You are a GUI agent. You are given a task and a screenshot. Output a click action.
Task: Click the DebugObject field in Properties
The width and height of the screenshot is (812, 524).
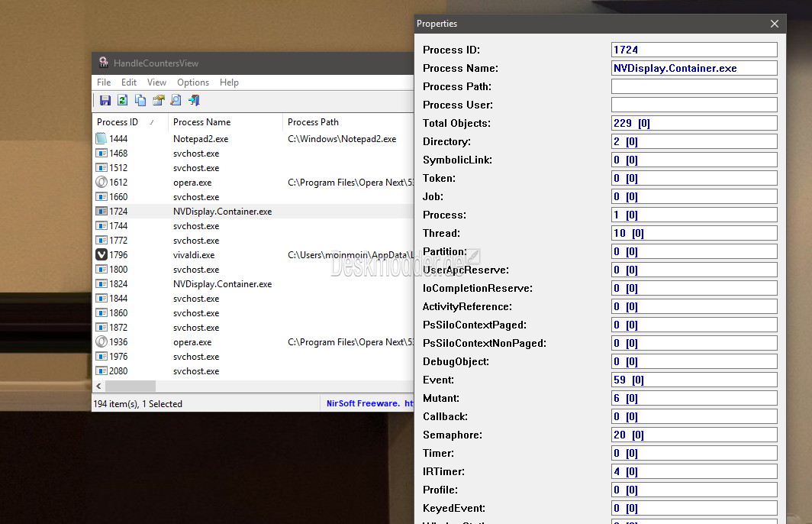coord(694,361)
